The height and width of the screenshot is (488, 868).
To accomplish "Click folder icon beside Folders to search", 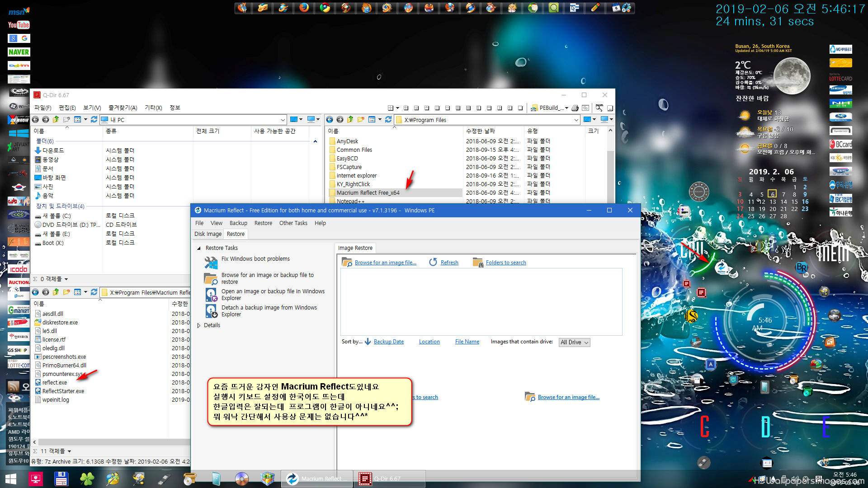I will tap(478, 262).
